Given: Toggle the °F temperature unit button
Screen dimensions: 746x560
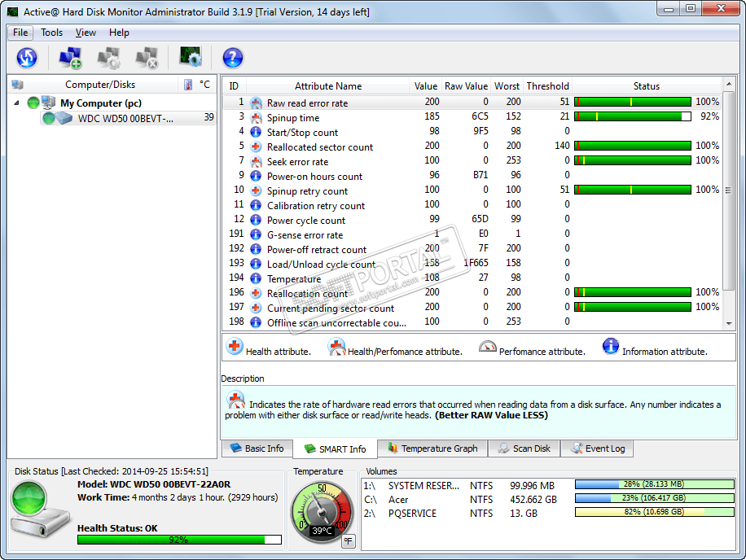Looking at the screenshot, I should 349,541.
